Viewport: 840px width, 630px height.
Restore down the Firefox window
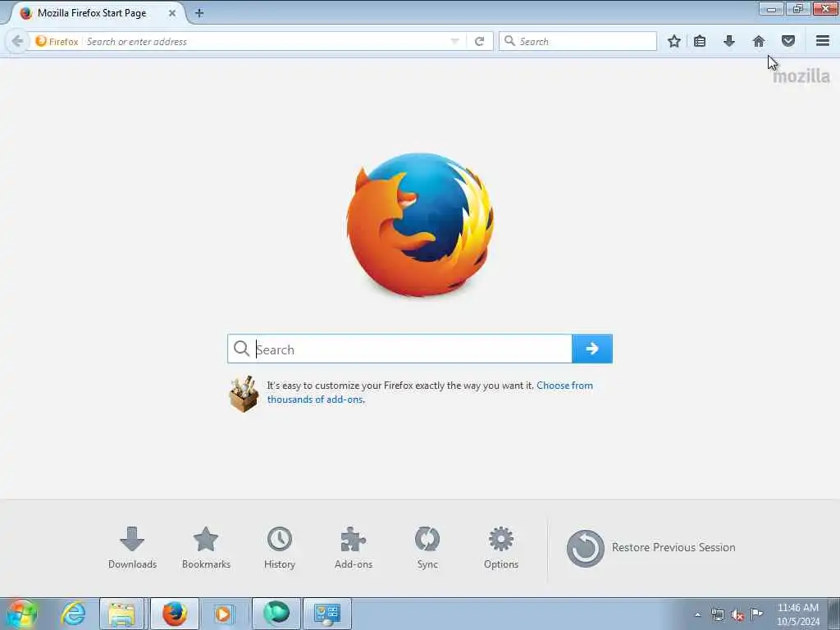tap(798, 9)
